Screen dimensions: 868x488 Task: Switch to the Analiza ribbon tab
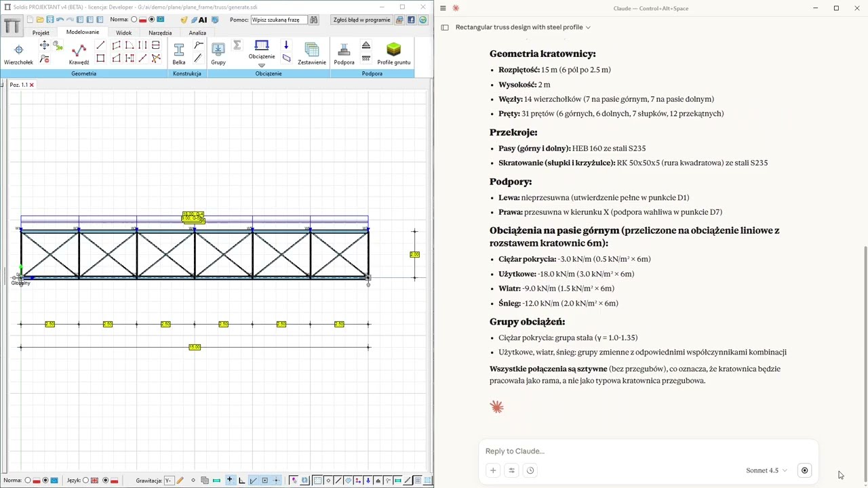coord(197,33)
